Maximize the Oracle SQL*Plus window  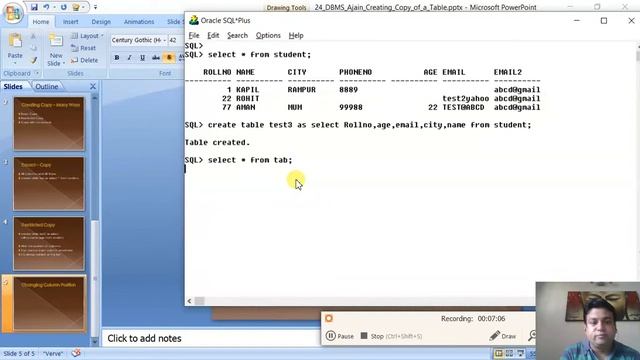[x=604, y=20]
